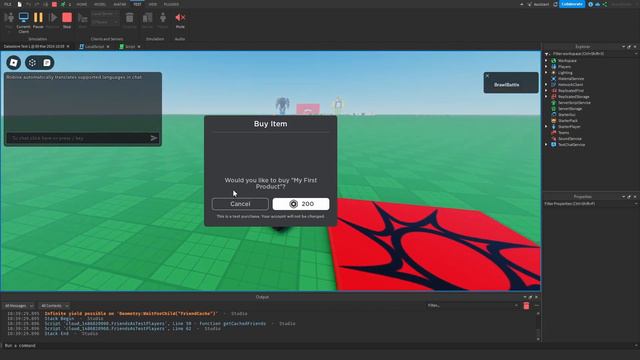Stop the playtest with red Stop

(67, 20)
